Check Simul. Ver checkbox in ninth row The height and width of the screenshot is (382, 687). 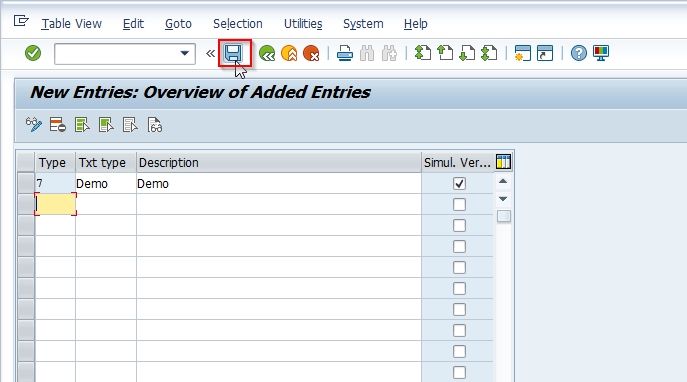point(459,352)
